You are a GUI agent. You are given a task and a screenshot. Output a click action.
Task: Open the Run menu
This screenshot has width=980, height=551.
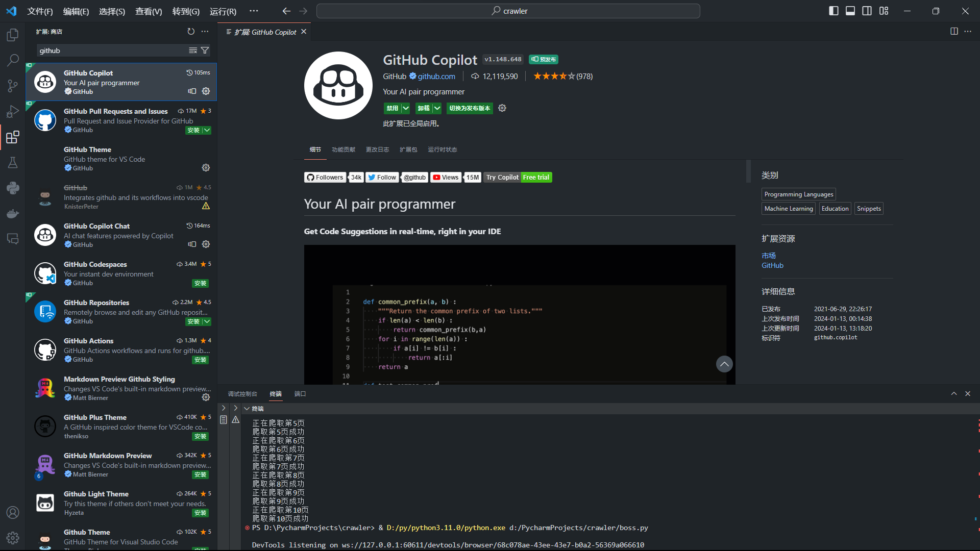coord(223,11)
